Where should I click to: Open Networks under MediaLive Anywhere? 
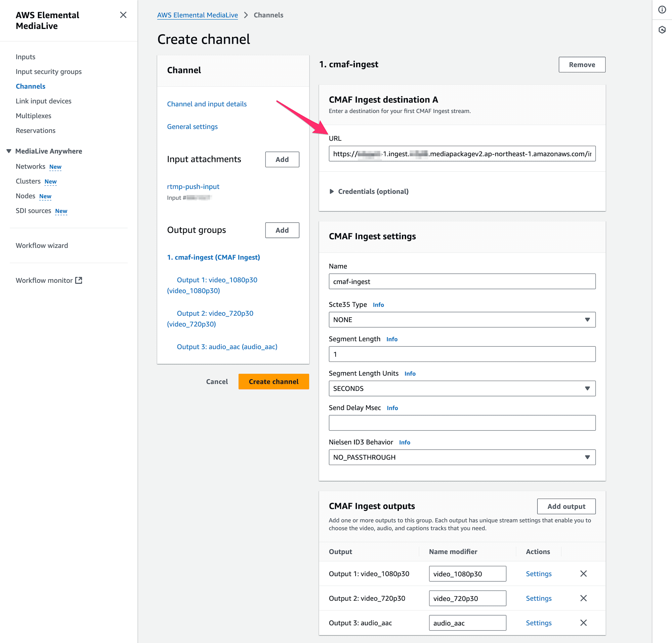pos(31,167)
